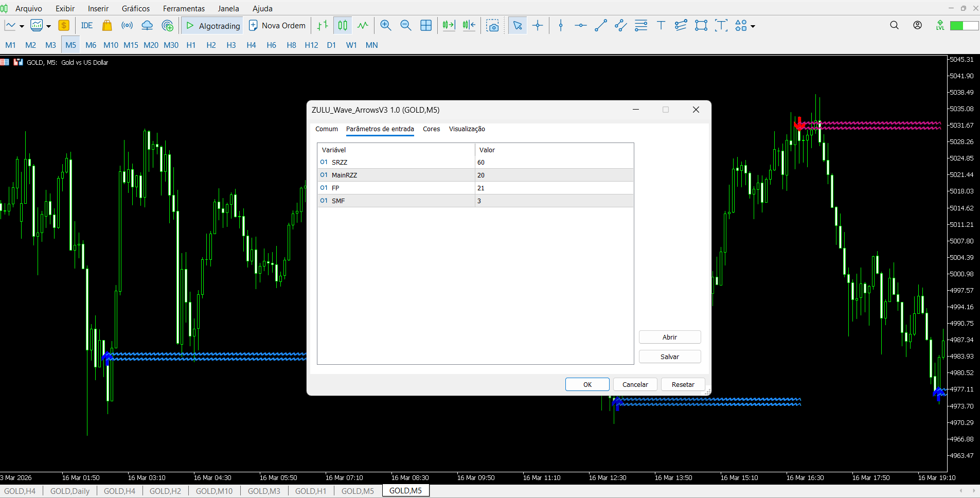
Task: Open MetaEditor with the IDE icon
Action: point(86,25)
